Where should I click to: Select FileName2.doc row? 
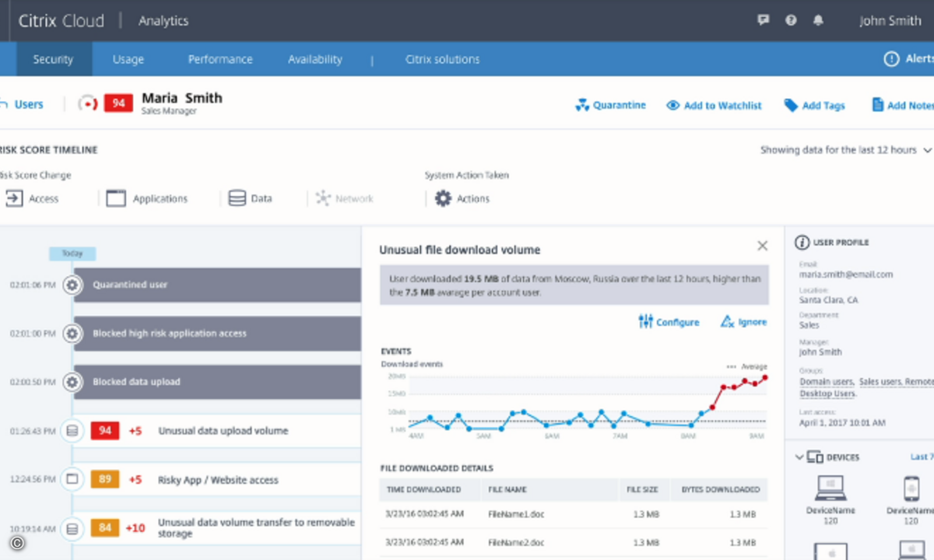pyautogui.click(x=574, y=542)
